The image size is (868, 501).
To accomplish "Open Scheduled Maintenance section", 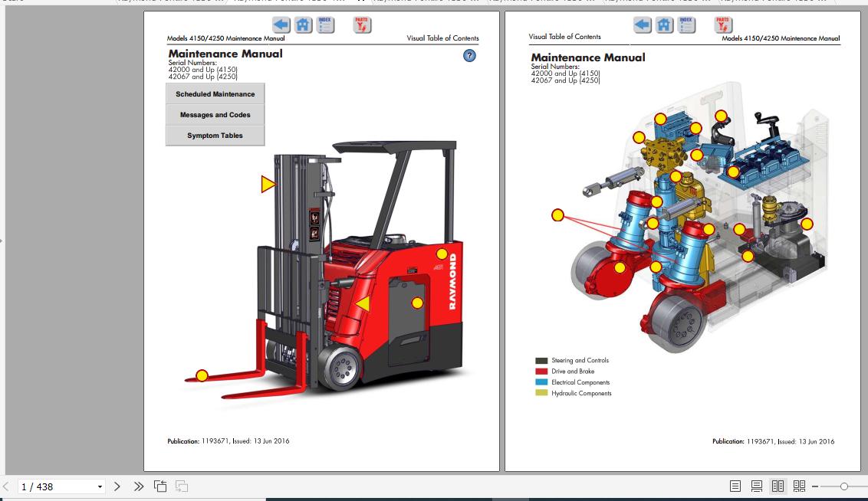I will pyautogui.click(x=215, y=94).
